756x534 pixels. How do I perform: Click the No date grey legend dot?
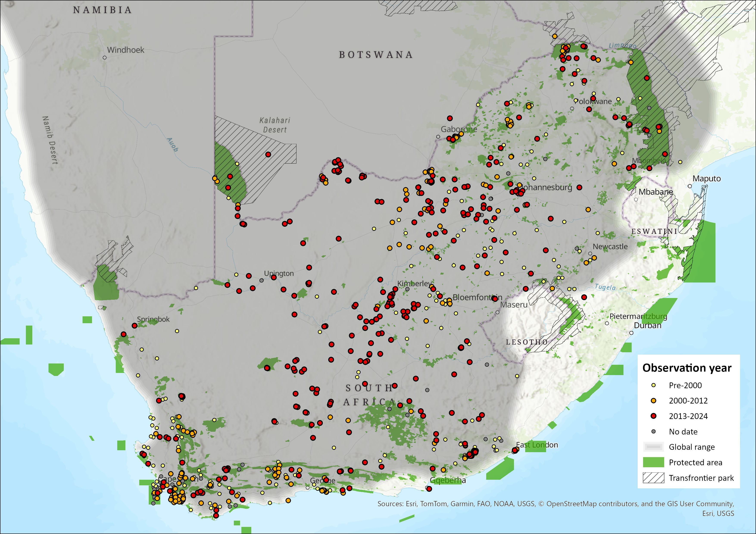[x=654, y=431]
